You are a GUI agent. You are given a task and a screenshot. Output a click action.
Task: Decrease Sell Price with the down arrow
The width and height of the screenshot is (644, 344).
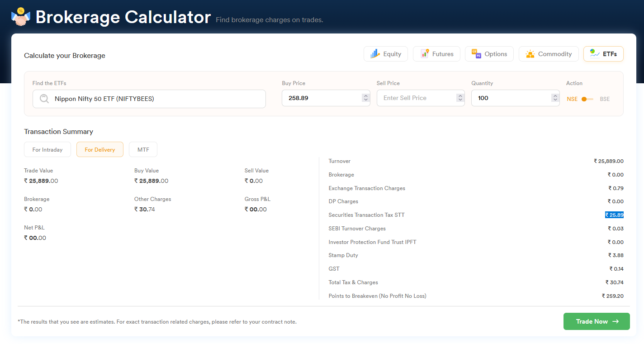(x=460, y=100)
